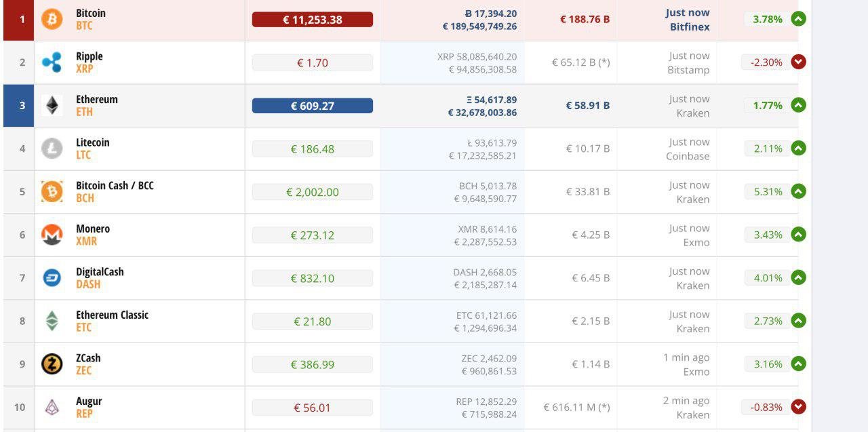Click the Augur REP logo icon

pos(52,407)
